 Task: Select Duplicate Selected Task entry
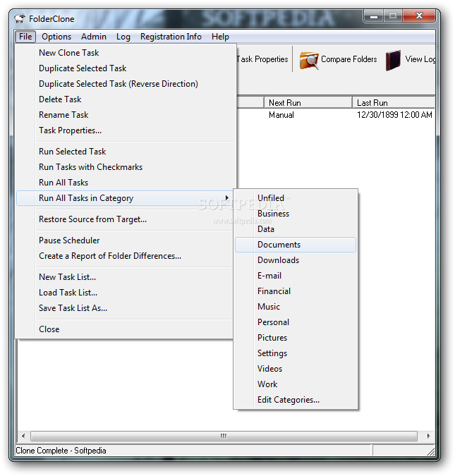(x=126, y=68)
